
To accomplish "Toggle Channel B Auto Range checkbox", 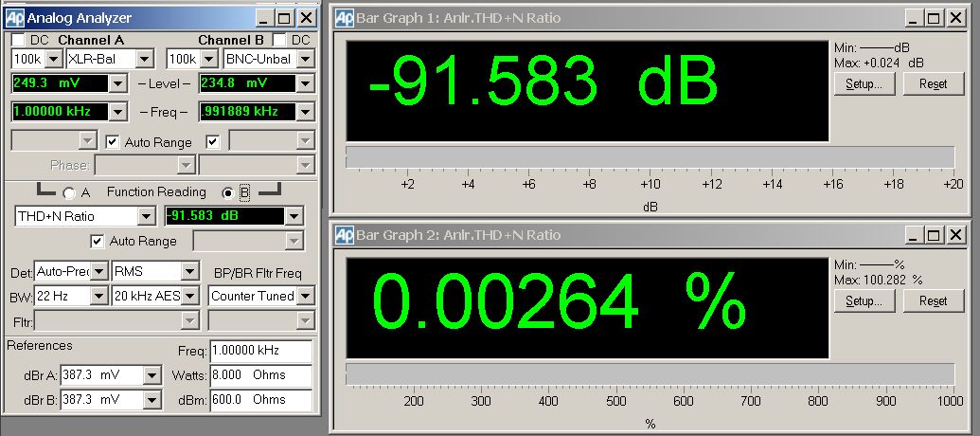I will tap(213, 142).
